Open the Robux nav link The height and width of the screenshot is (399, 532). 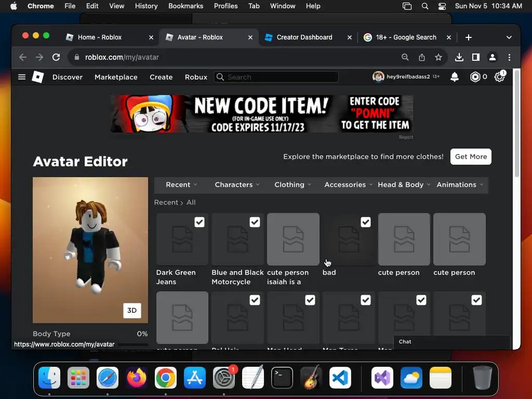tap(196, 77)
